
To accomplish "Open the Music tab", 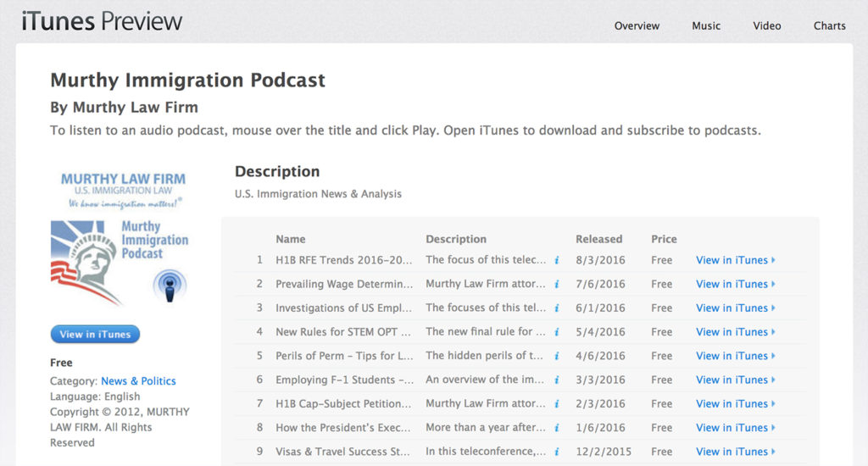I will point(706,26).
